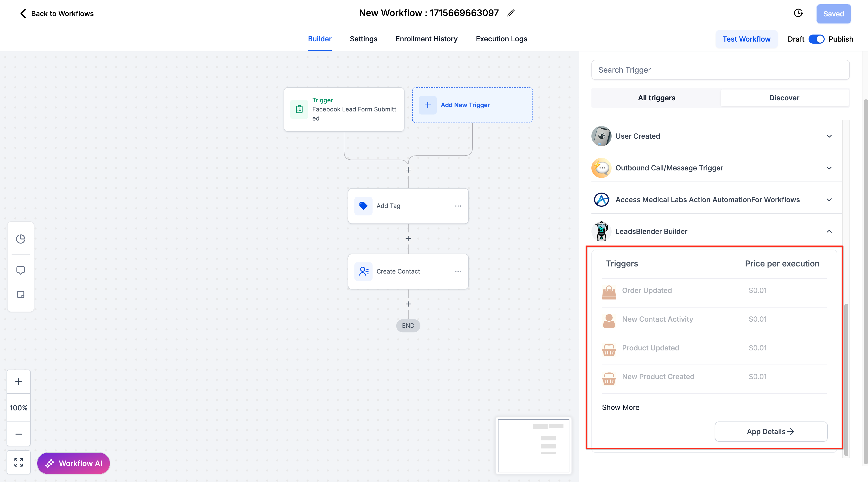Click Show More triggers link

(x=620, y=407)
